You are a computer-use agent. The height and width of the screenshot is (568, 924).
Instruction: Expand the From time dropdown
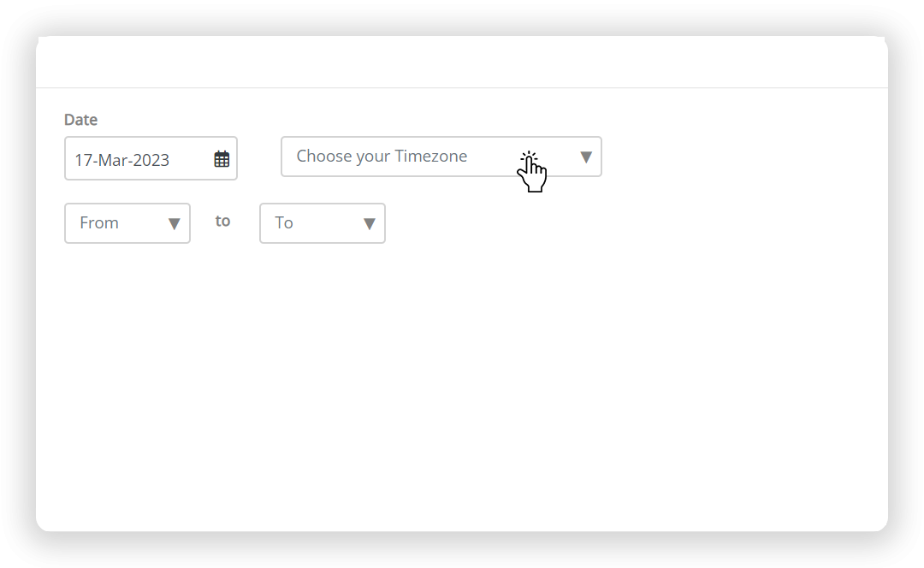coord(127,223)
